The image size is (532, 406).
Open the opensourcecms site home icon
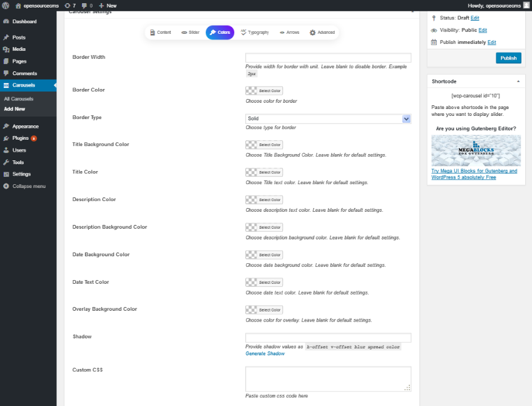[18, 6]
